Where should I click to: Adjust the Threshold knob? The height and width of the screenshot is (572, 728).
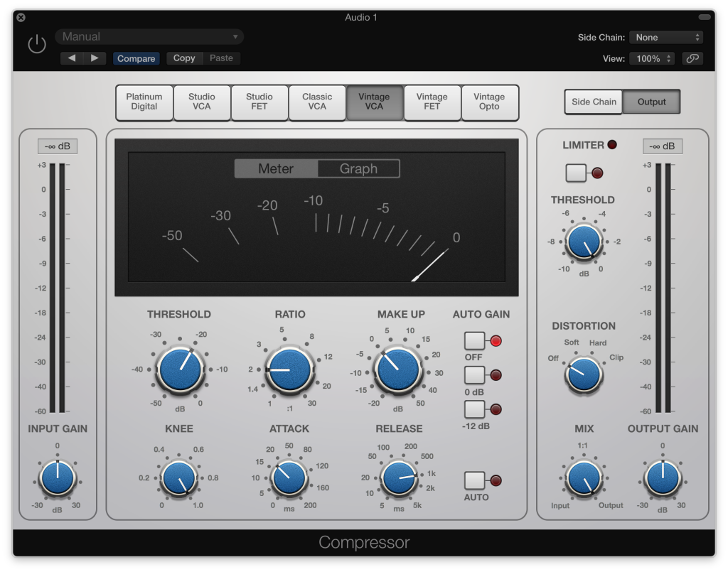tap(180, 369)
